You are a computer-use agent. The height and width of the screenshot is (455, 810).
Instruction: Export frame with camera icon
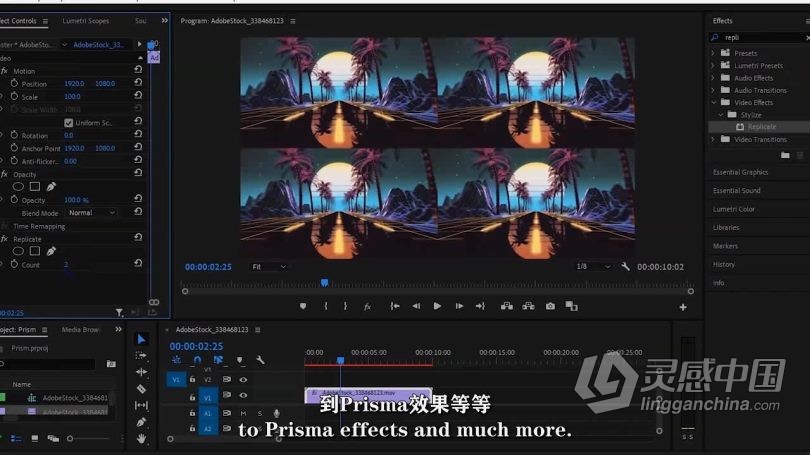point(550,306)
